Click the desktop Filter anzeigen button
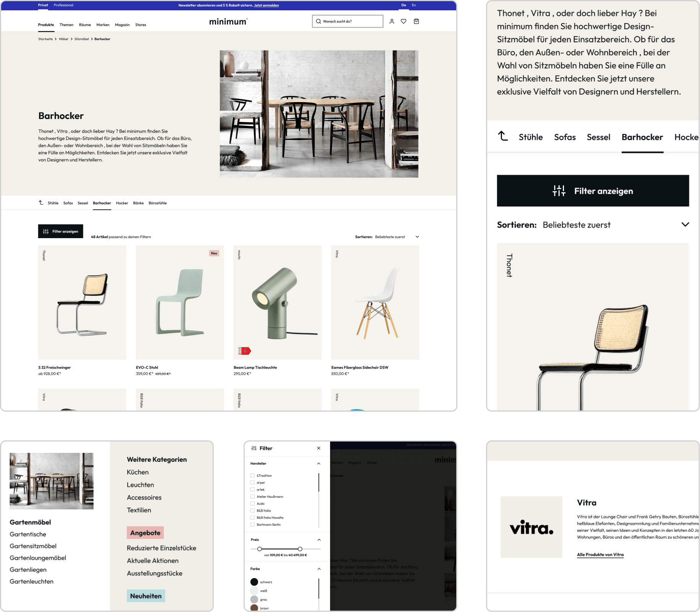 [61, 231]
